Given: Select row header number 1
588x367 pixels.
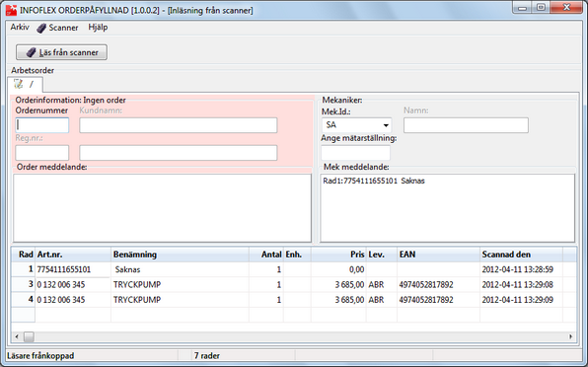Looking at the screenshot, I should coord(24,269).
